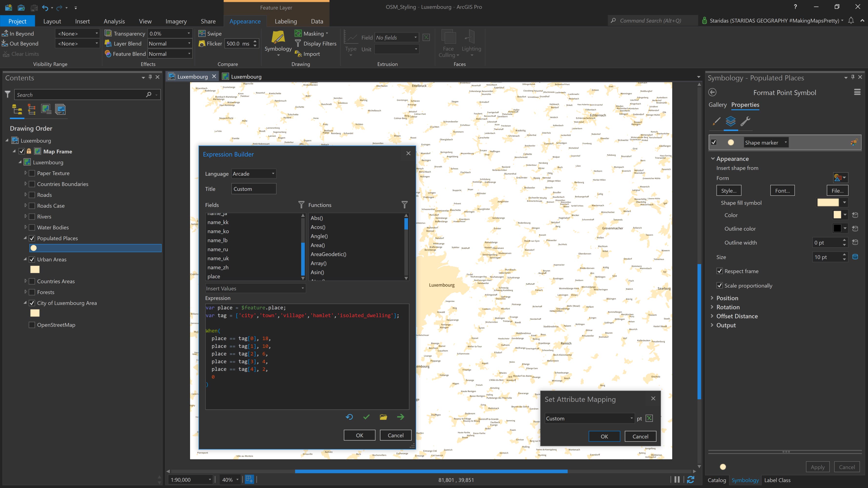Uncheck Scale proportionally
The width and height of the screenshot is (868, 488).
coord(720,285)
